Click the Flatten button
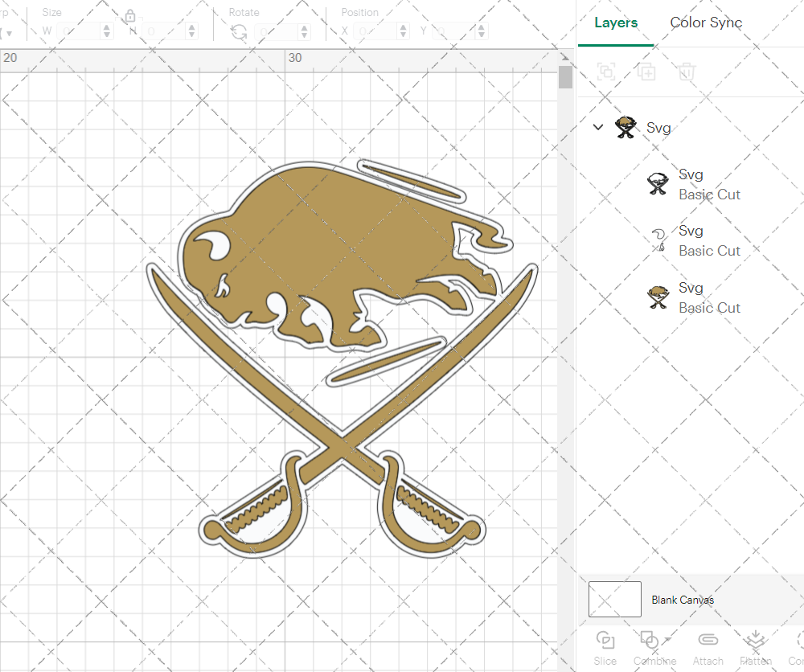 (755, 649)
